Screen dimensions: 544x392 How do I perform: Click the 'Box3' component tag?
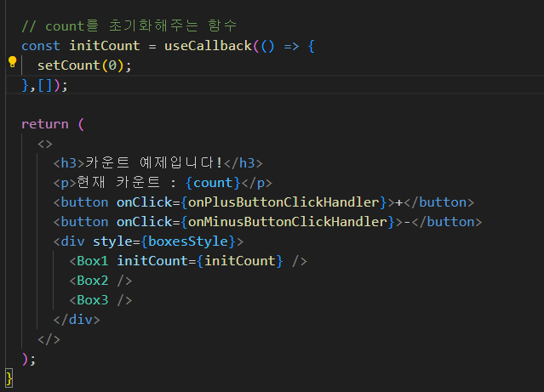pyautogui.click(x=93, y=300)
